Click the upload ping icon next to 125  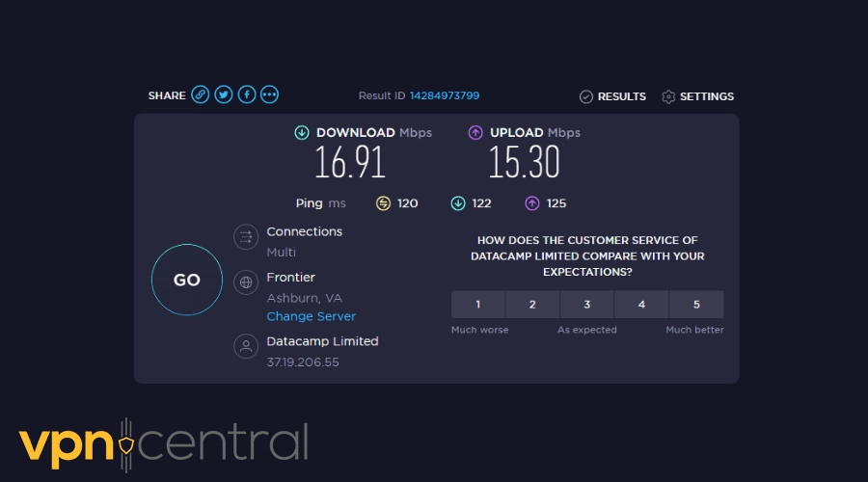532,203
